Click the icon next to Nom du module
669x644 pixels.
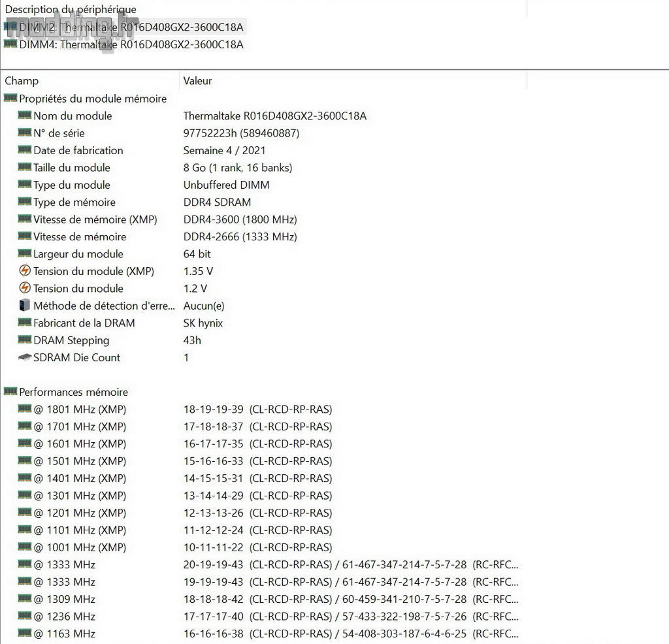click(x=25, y=115)
